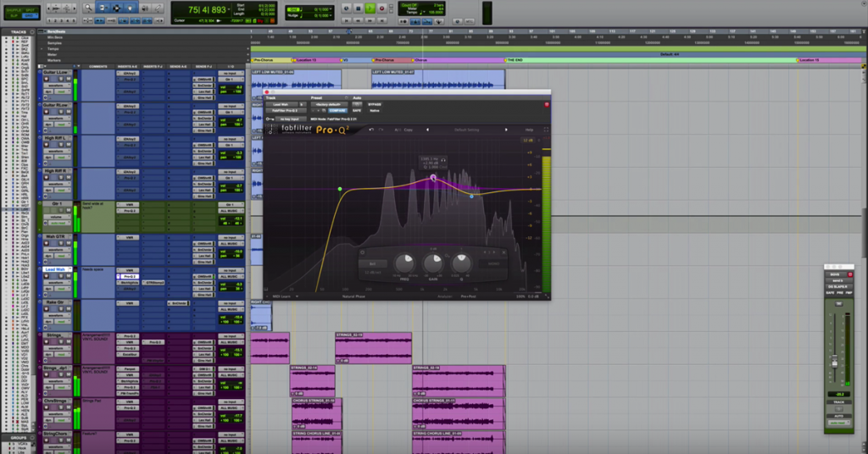868x454 pixels.
Task: Click Redo arrow in Pro-Q 2
Action: tap(381, 130)
